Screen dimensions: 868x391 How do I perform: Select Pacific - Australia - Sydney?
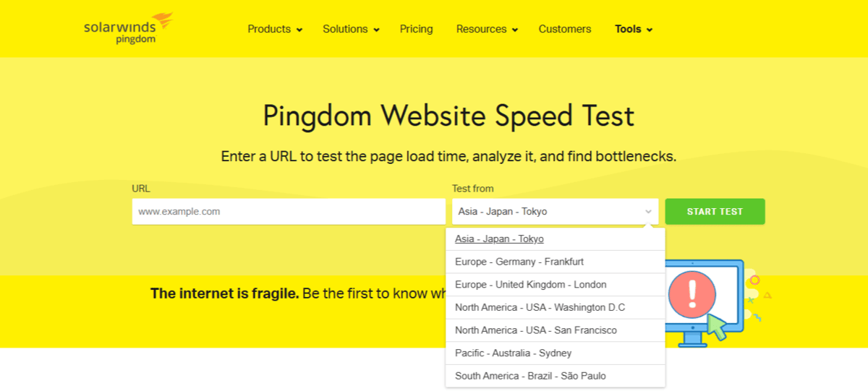(513, 353)
